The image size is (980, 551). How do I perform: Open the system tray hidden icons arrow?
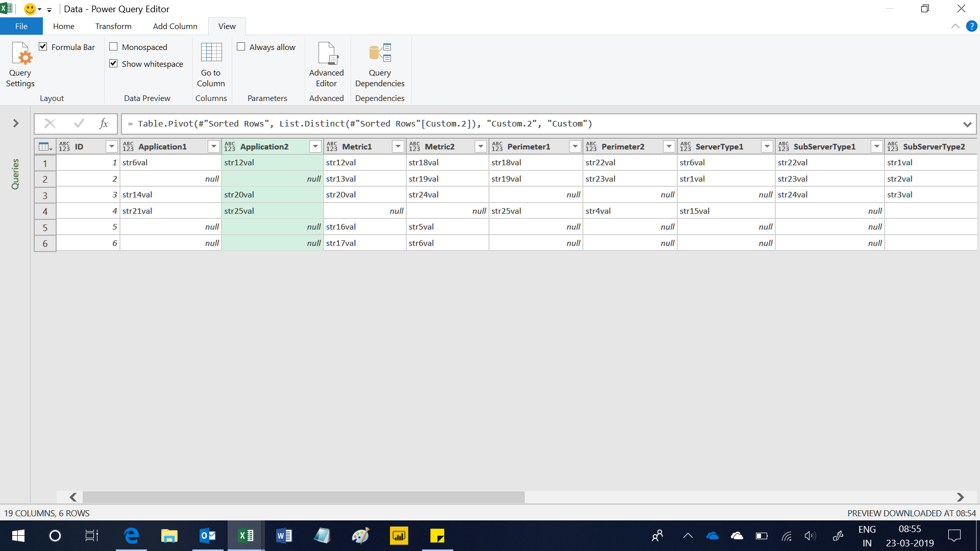(688, 536)
